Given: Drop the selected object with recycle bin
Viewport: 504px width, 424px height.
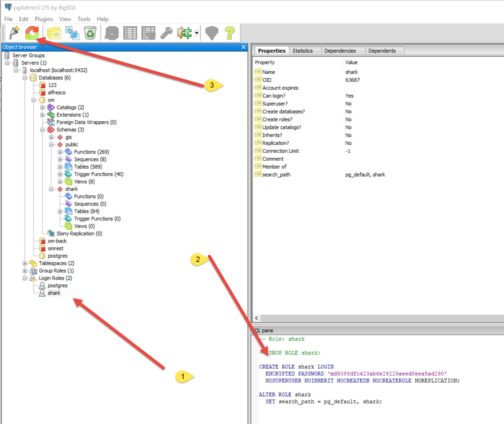Looking at the screenshot, I should 90,33.
